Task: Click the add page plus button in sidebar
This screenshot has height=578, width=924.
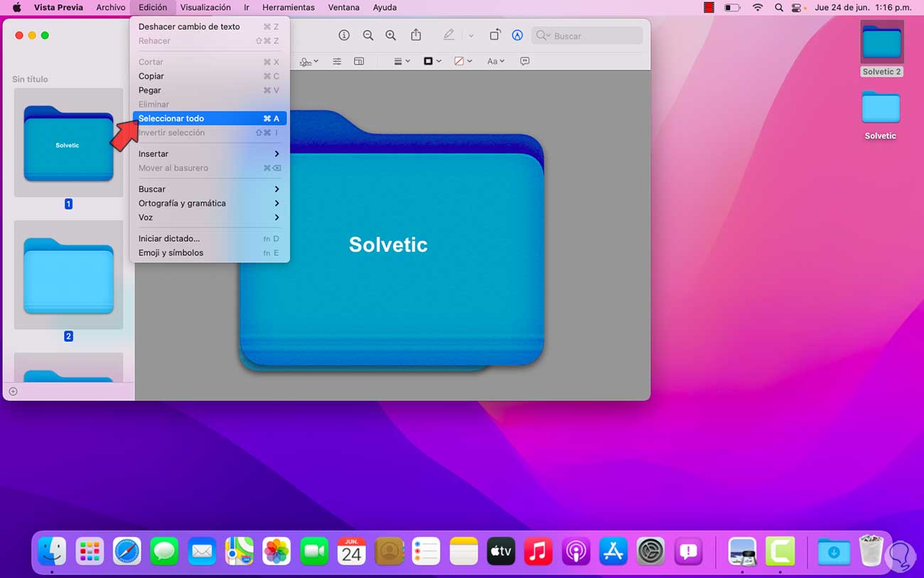Action: (13, 391)
